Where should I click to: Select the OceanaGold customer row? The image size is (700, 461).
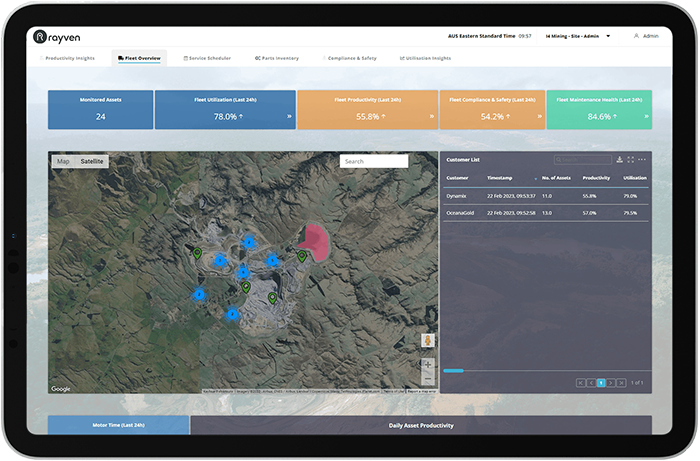pyautogui.click(x=546, y=213)
